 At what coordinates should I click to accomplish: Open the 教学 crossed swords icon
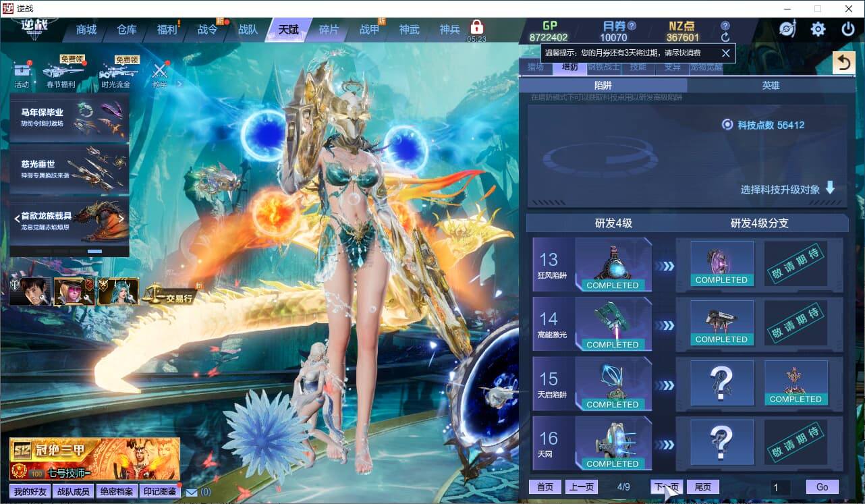click(160, 70)
